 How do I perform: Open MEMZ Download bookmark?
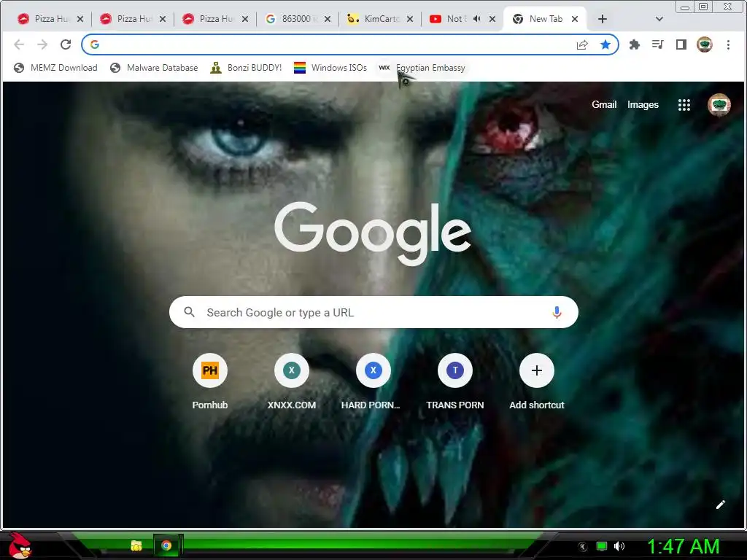point(55,68)
